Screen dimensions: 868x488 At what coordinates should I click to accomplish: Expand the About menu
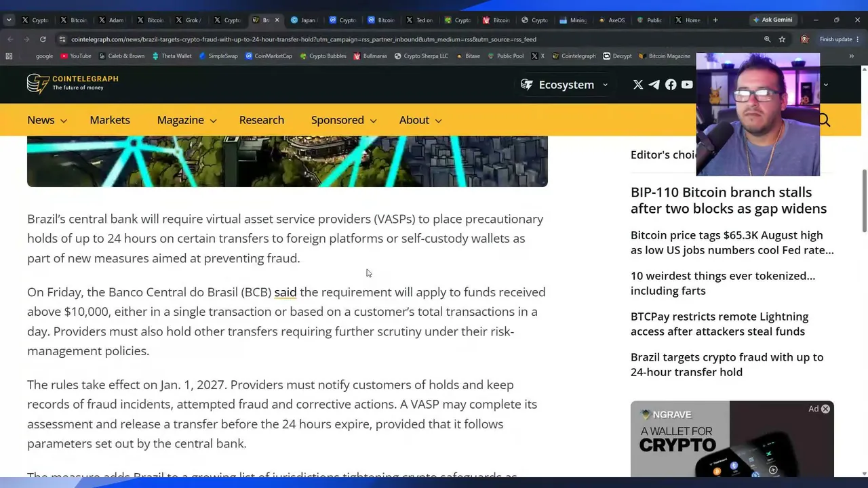(x=420, y=120)
